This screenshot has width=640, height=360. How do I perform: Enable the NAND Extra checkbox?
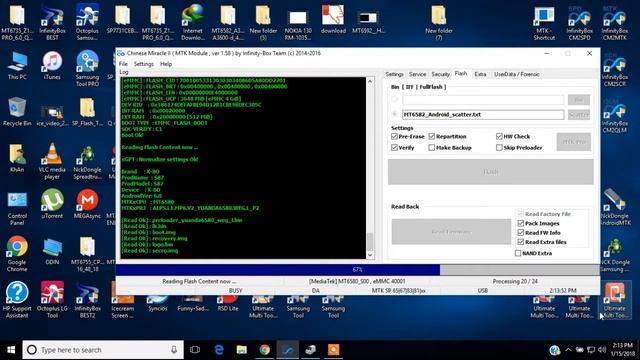pyautogui.click(x=518, y=253)
